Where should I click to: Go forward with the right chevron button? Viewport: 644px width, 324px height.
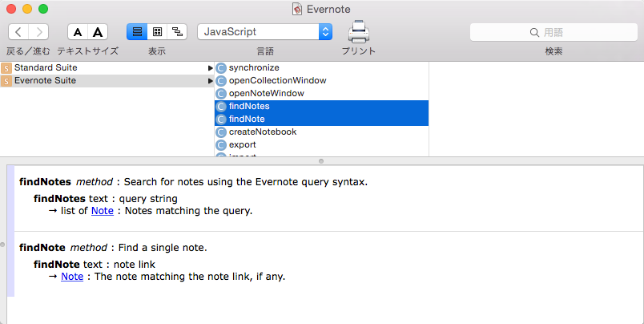point(39,32)
